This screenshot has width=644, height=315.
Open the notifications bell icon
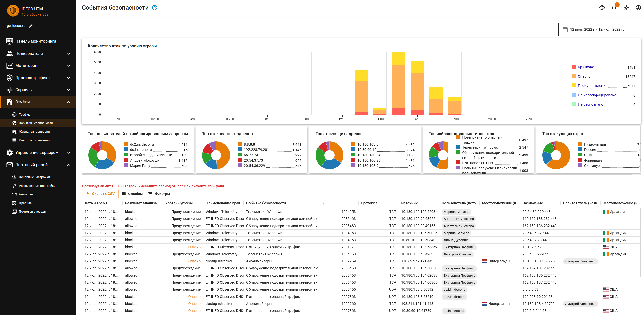coord(614,8)
